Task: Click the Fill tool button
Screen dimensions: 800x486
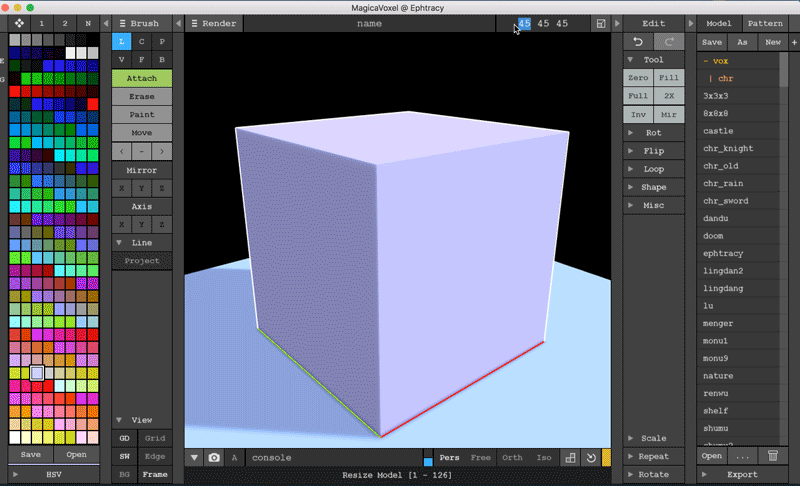Action: [669, 78]
